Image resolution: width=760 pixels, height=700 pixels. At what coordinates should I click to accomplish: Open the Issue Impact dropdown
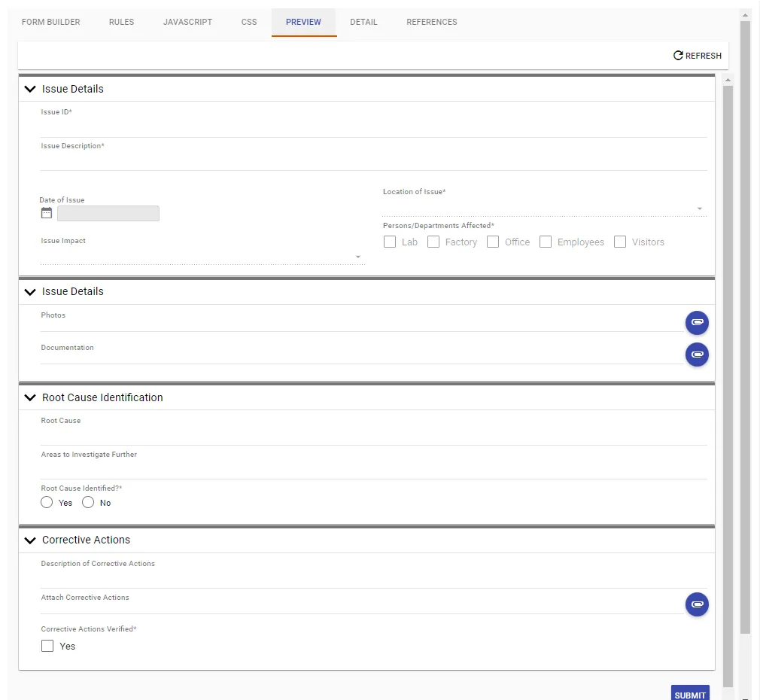[202, 257]
